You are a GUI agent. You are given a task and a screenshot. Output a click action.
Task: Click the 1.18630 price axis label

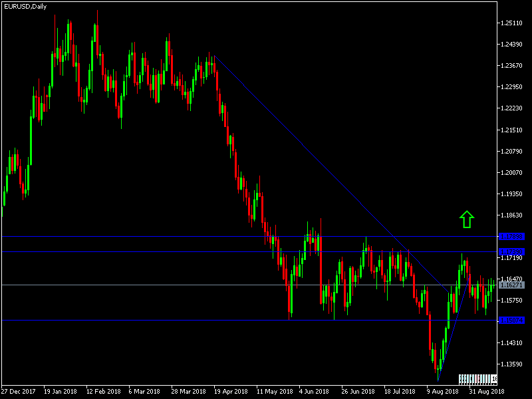[511, 215]
